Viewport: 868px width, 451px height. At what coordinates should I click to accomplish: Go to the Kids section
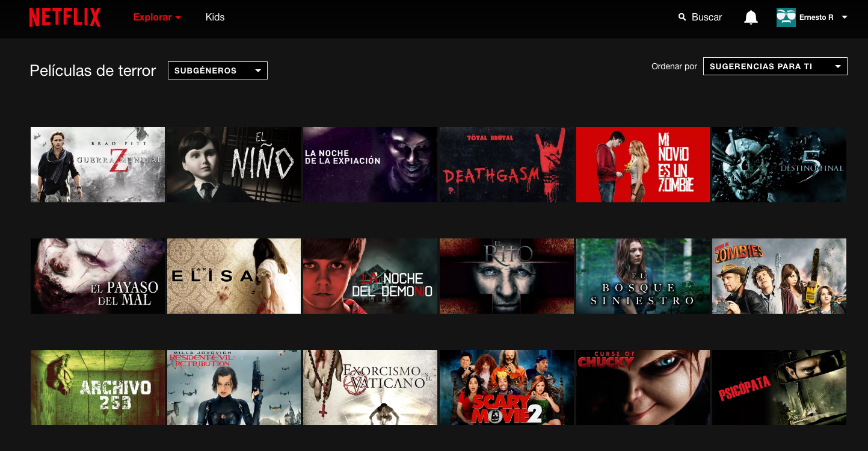point(215,17)
